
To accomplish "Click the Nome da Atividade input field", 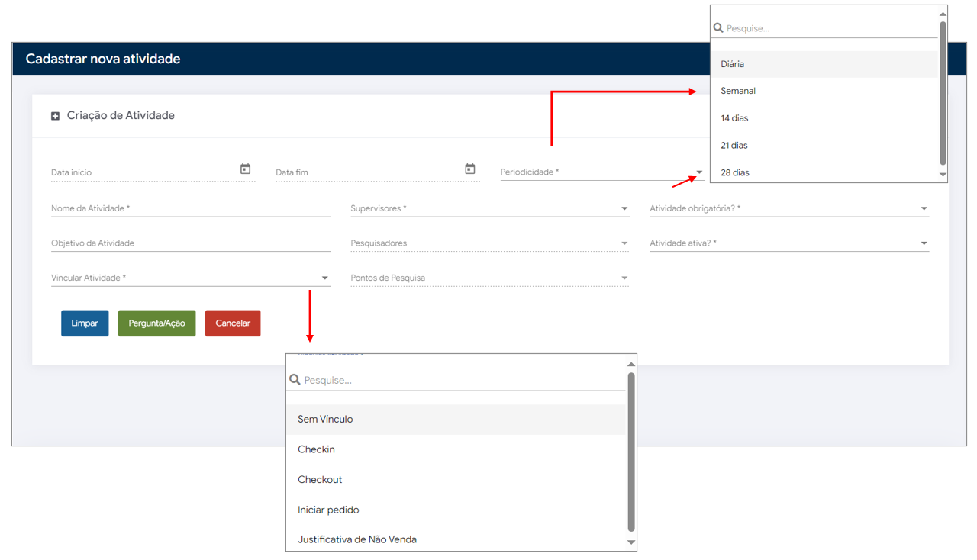I will (191, 209).
